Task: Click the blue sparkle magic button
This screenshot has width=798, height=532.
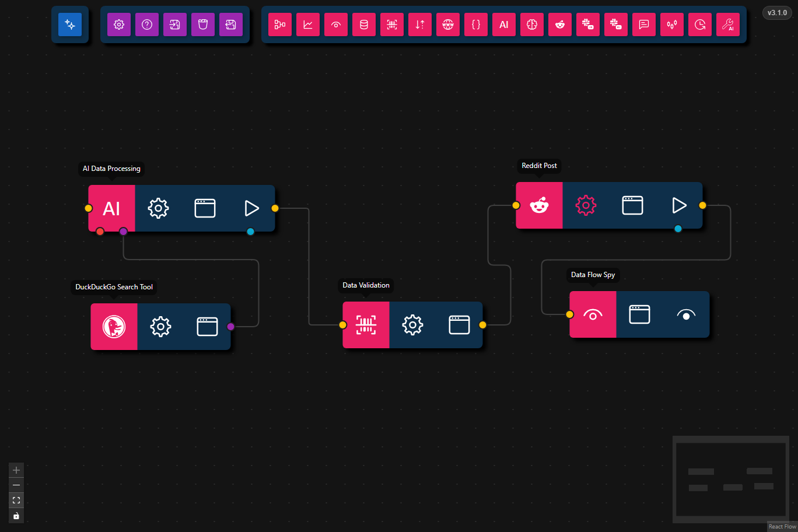Action: (70, 24)
